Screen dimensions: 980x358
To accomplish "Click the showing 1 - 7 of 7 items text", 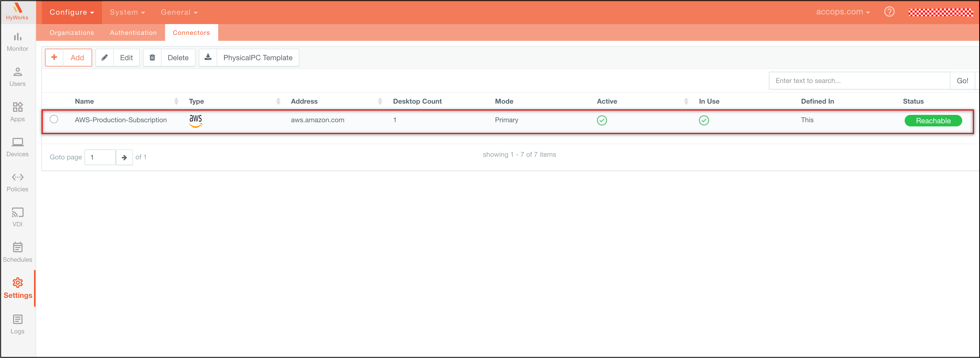I will point(519,154).
